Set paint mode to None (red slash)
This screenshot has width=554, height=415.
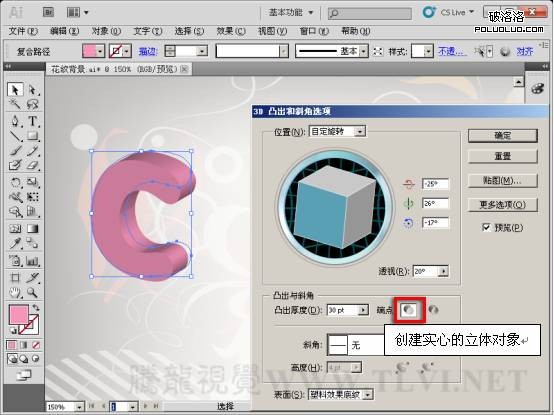[36, 345]
